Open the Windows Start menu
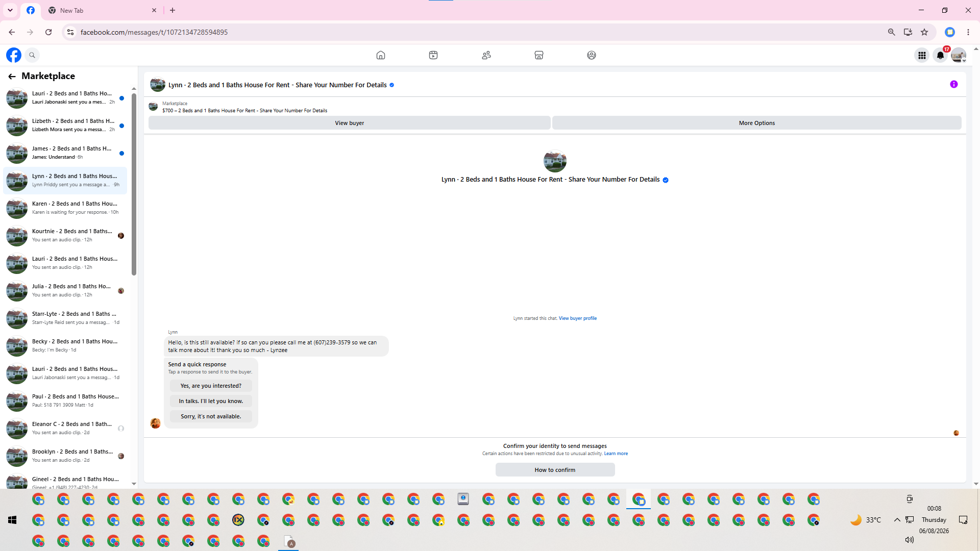Image resolution: width=980 pixels, height=551 pixels. pos(12,520)
